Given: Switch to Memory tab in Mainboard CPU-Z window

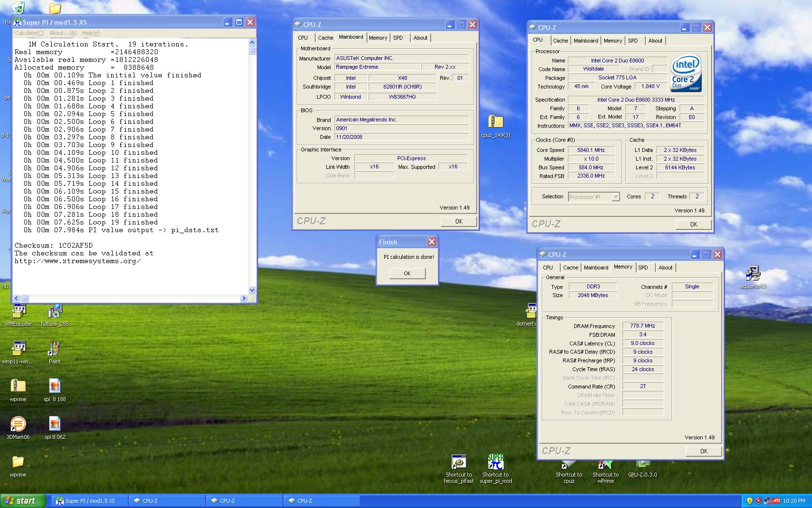Looking at the screenshot, I should 378,38.
